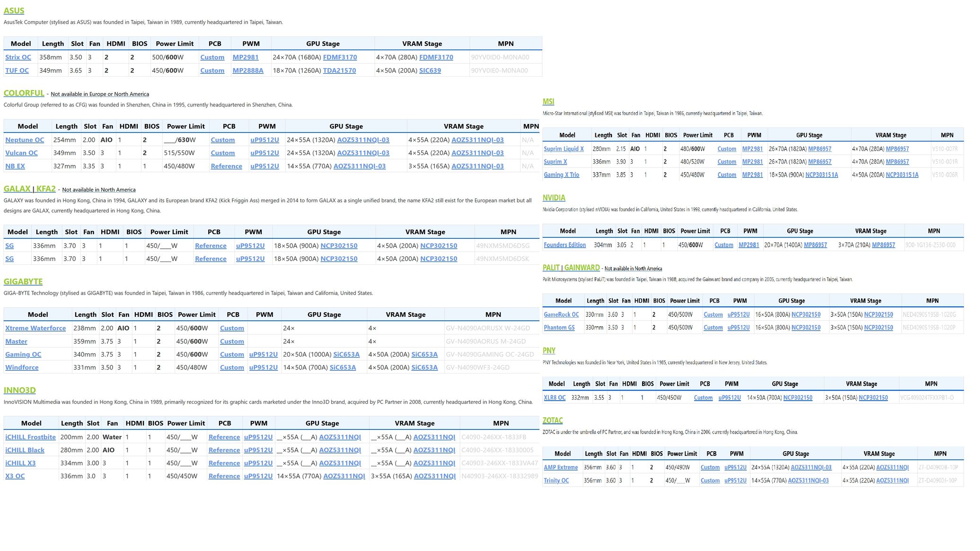Image resolution: width=980 pixels, height=551 pixels.
Task: Click AOZ5311NQI-03 in Vulcan OC VRAM Stage cell
Action: pyautogui.click(x=477, y=153)
